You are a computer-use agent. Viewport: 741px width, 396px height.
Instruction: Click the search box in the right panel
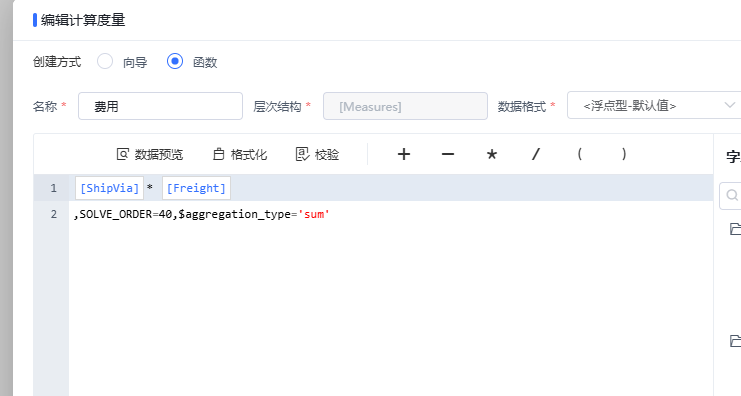[730, 195]
